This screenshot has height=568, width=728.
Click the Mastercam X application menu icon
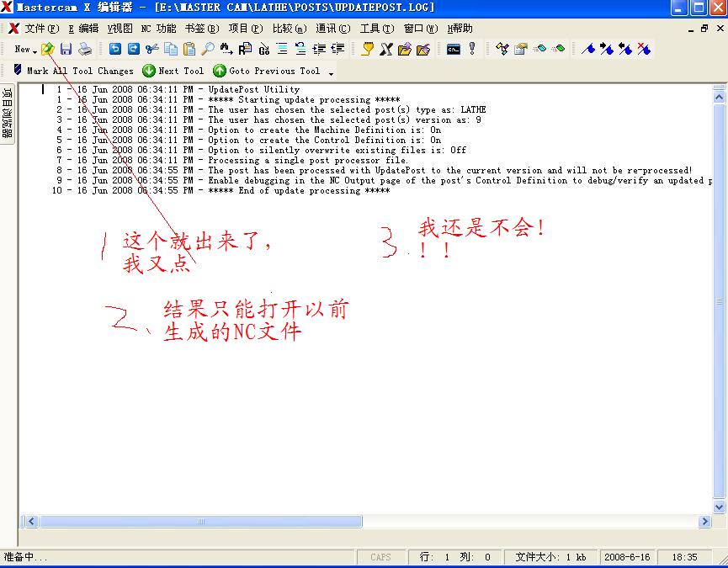(x=14, y=29)
